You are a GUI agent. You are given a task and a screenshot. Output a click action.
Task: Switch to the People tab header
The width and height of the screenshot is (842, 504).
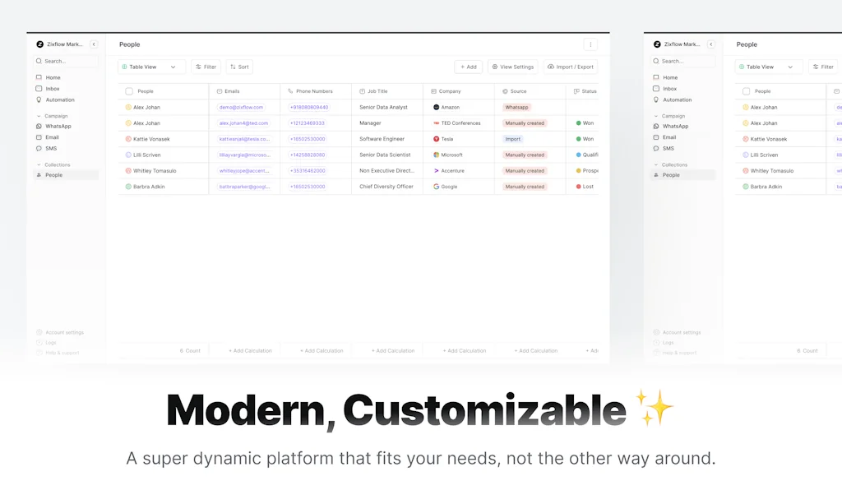coord(132,44)
